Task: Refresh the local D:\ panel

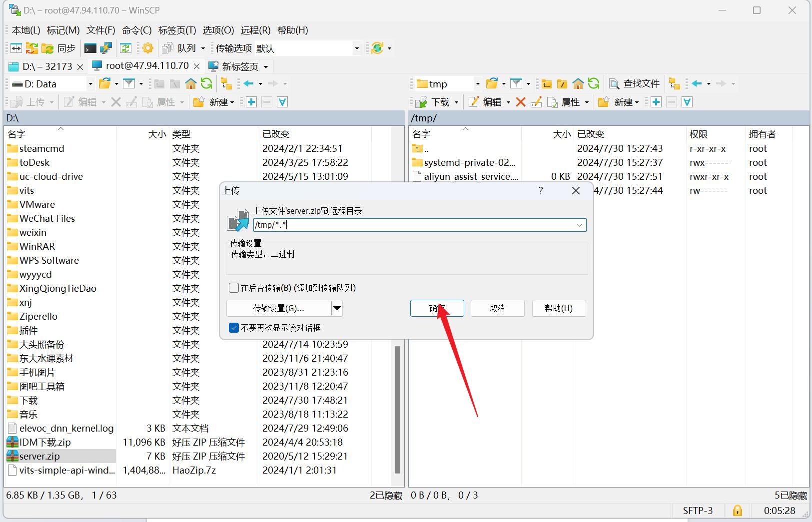Action: (x=206, y=83)
